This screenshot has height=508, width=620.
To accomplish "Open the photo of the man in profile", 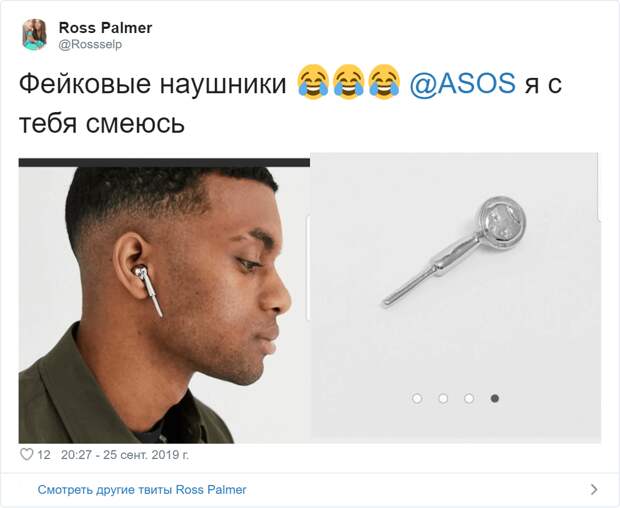I will (x=164, y=300).
